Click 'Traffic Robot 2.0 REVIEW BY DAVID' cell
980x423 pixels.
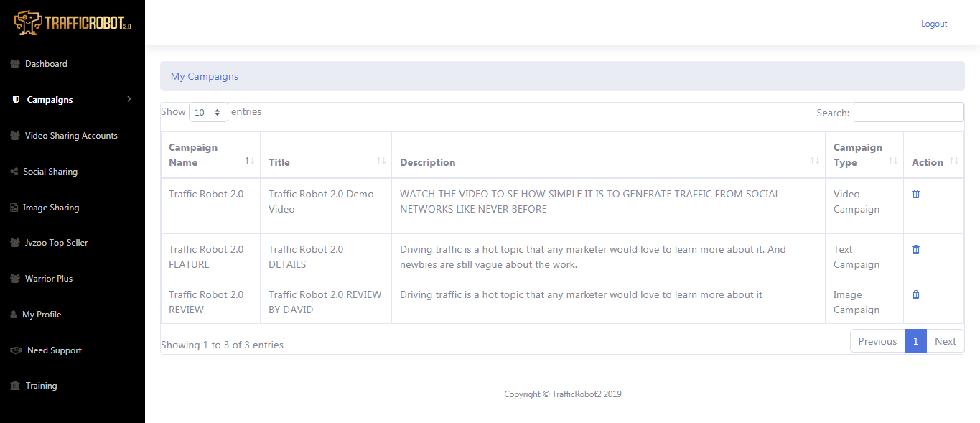(326, 302)
